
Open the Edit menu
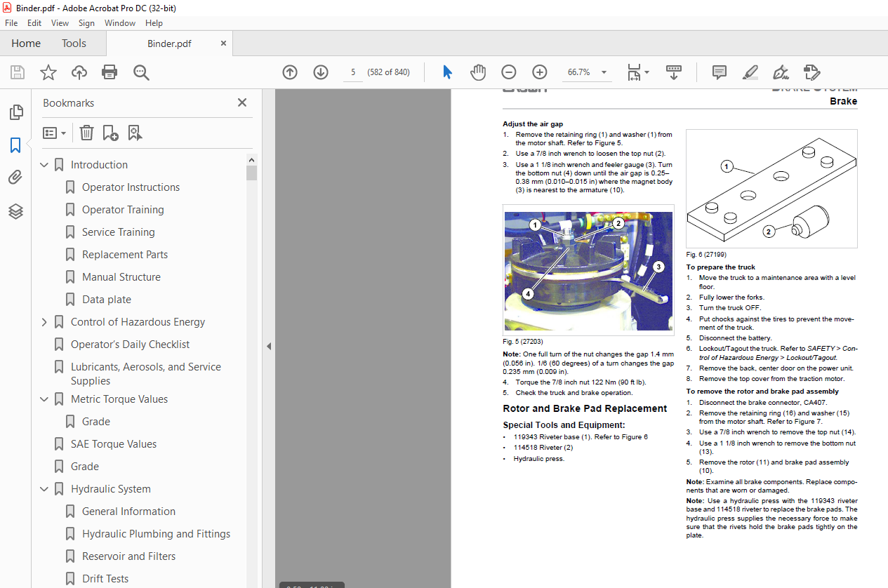pos(35,23)
